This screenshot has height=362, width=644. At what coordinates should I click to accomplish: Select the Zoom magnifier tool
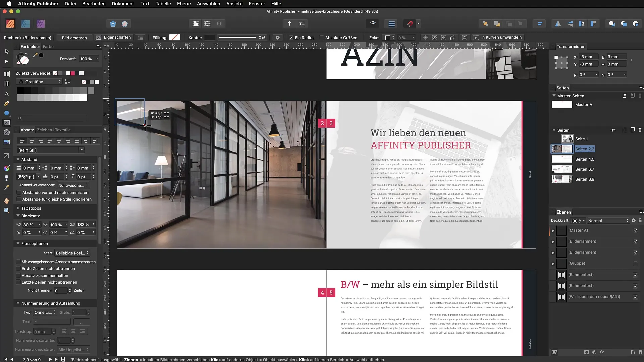tap(7, 210)
